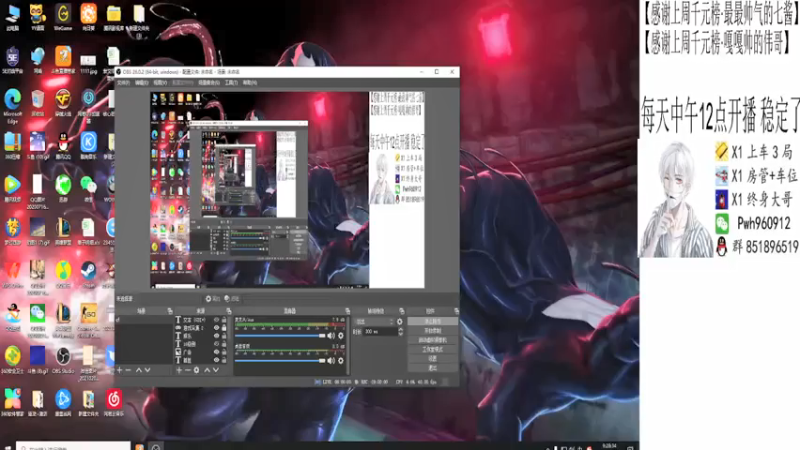This screenshot has width=800, height=450.
Task: Select the 腾讯QQ penguin desktop icon
Action: (x=63, y=146)
